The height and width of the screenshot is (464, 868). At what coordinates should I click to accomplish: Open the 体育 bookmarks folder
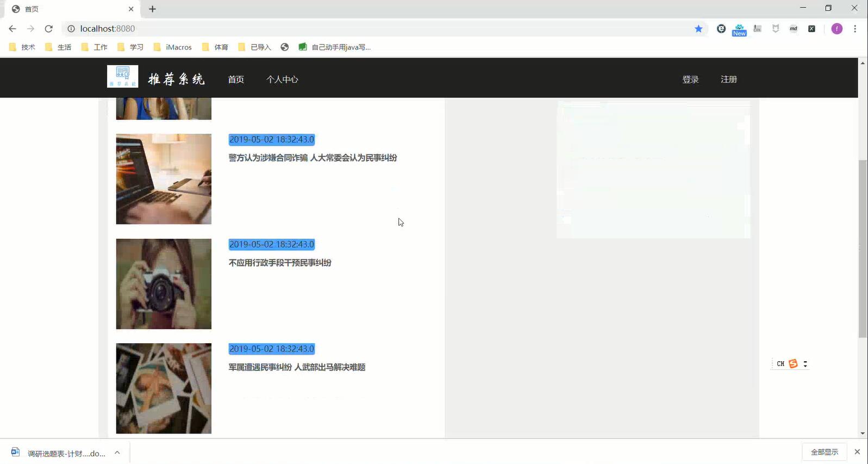[x=215, y=47]
